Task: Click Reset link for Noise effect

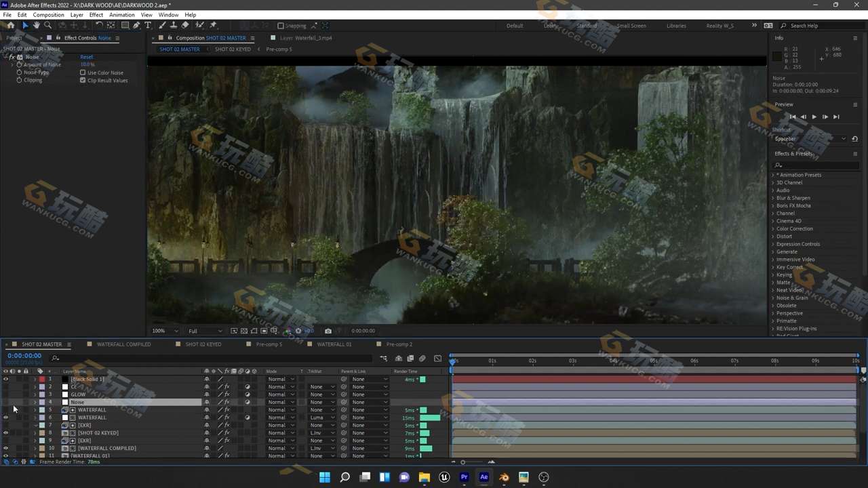Action: coord(87,57)
